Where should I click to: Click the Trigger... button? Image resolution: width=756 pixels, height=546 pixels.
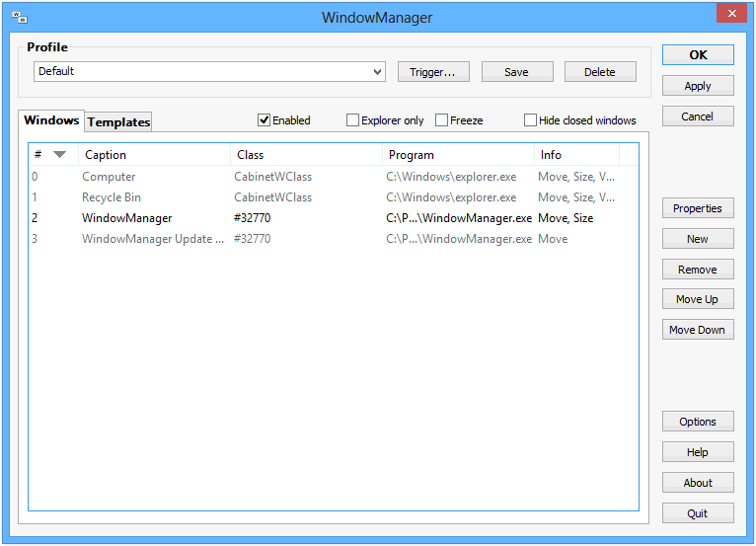tap(433, 72)
